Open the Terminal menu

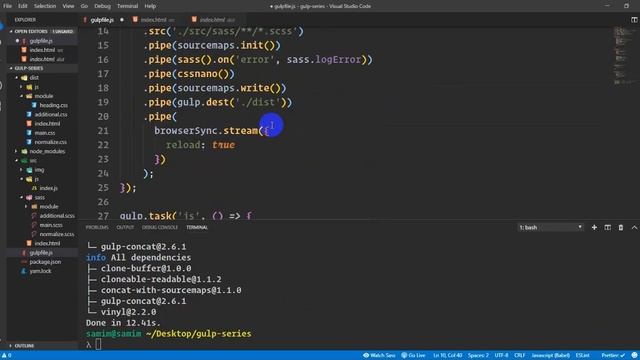click(127, 6)
